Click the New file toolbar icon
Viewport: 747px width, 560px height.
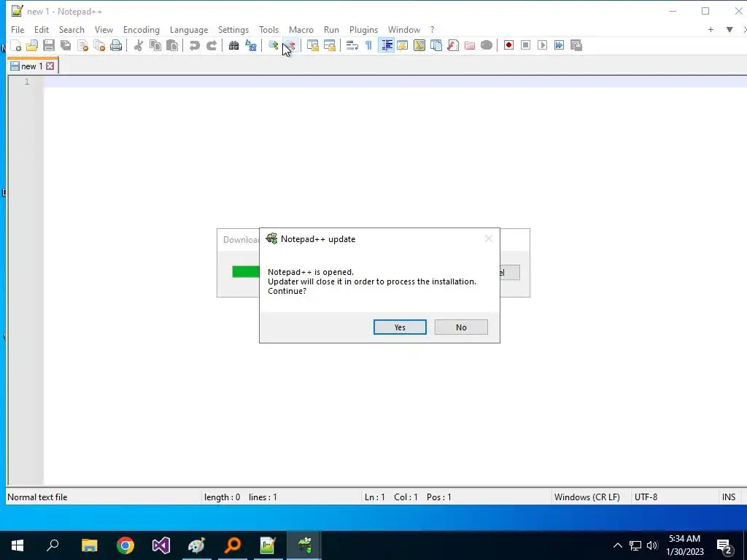pyautogui.click(x=16, y=46)
